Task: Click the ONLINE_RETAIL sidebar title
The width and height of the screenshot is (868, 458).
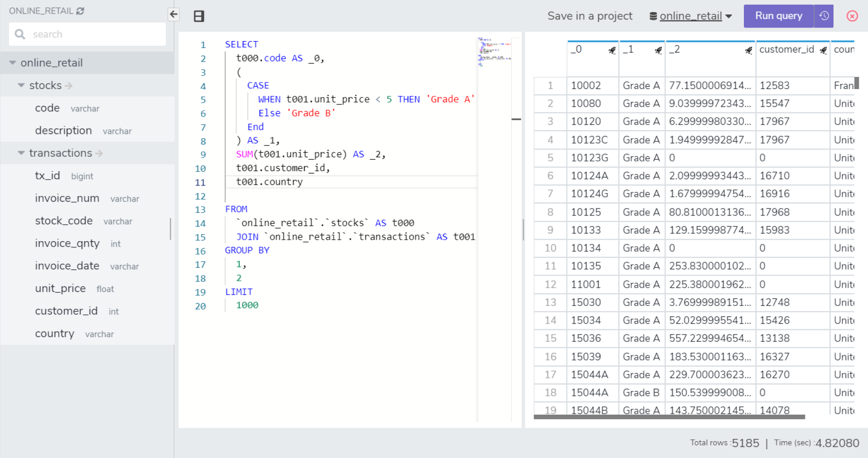Action: click(41, 11)
